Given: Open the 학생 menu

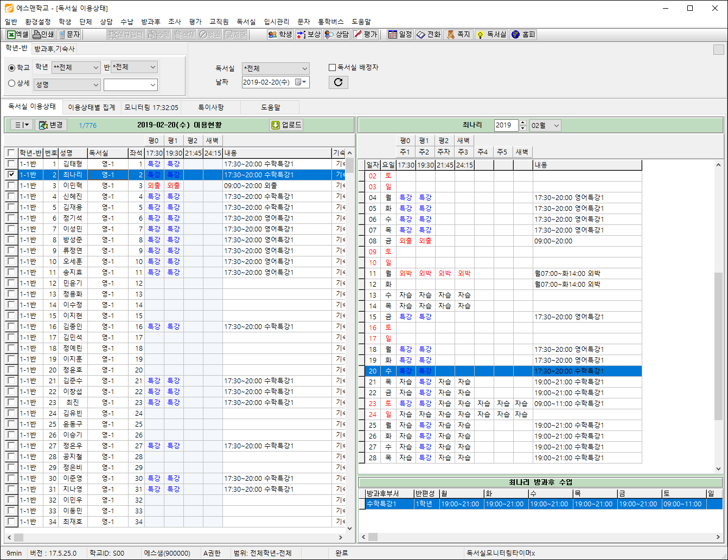Looking at the screenshot, I should (x=65, y=22).
